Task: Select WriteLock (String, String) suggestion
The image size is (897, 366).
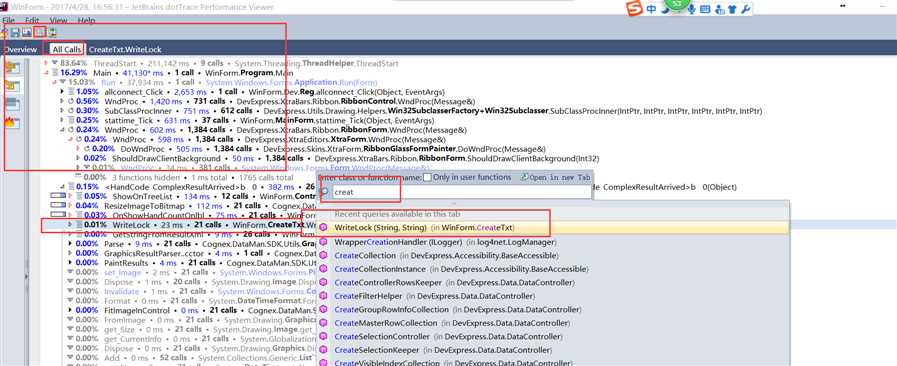Action: tap(553, 228)
